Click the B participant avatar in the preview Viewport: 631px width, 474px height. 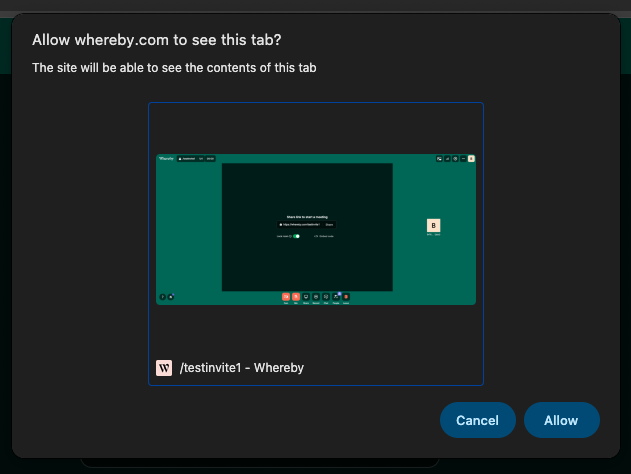(x=434, y=225)
